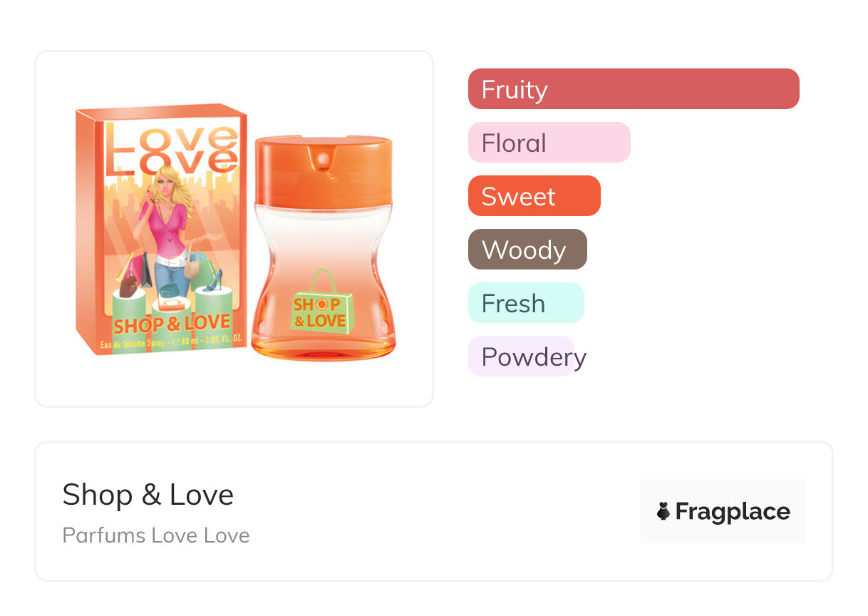
Task: Click the SHOP & LOVE text on the box
Action: [x=170, y=325]
